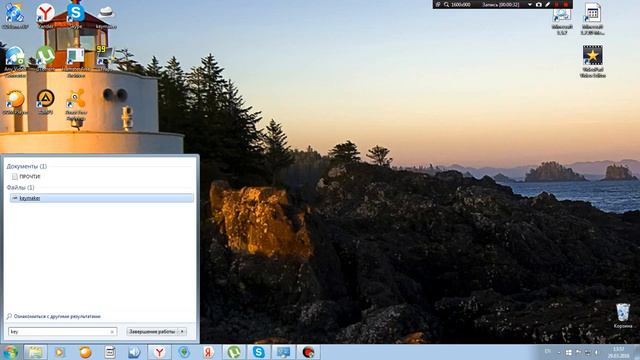Clear the Start menu search box

[112, 332]
